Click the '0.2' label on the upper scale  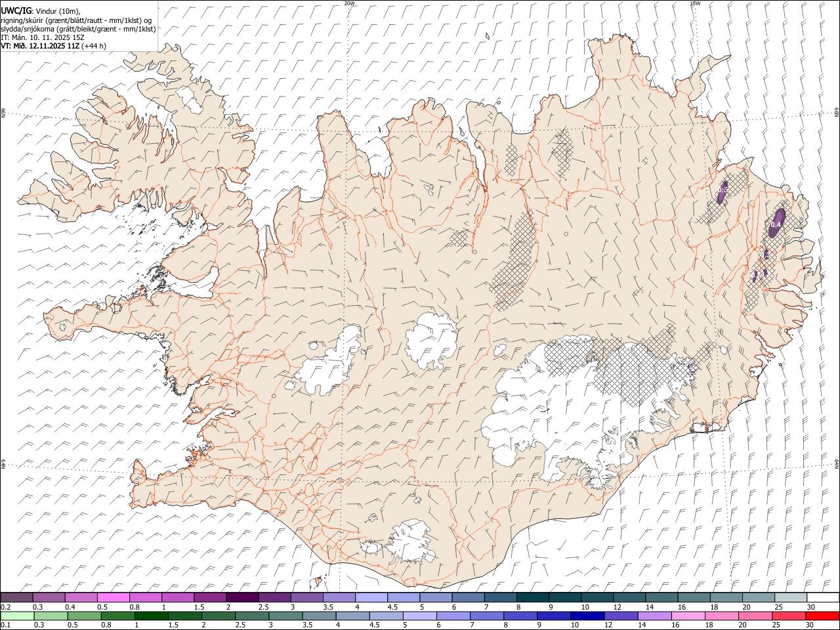(6, 607)
